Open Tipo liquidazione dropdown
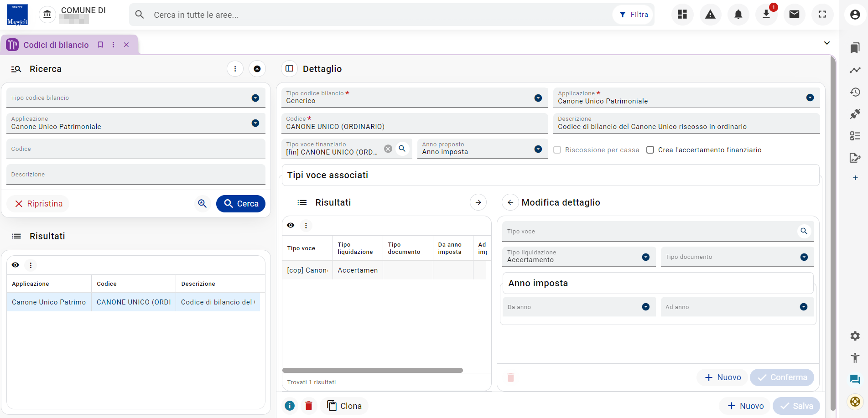This screenshot has height=418, width=868. click(x=646, y=257)
